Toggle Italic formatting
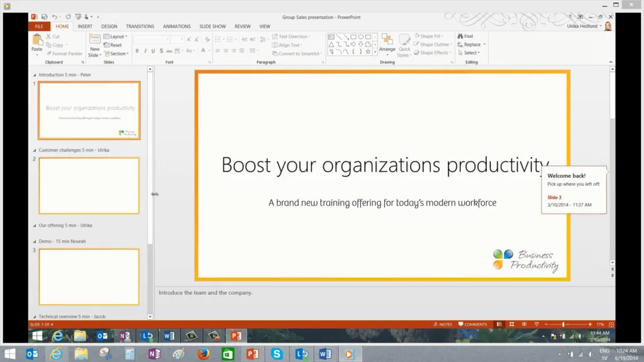Screen dimensions: 644x362 [145, 51]
